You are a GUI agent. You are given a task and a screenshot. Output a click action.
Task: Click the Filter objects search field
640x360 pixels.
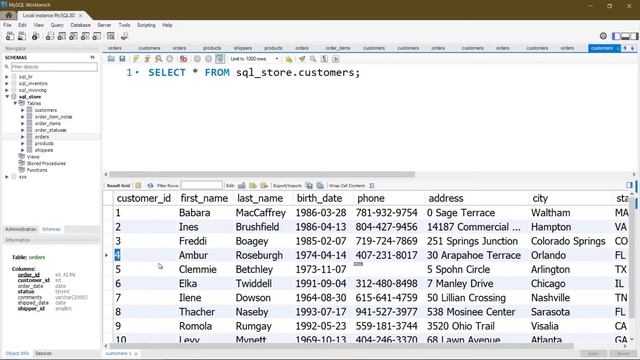click(54, 67)
